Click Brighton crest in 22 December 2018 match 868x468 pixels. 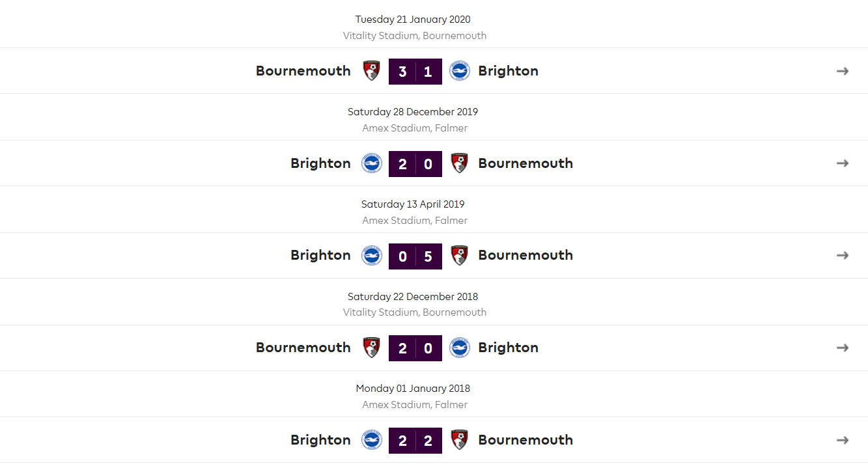[460, 348]
